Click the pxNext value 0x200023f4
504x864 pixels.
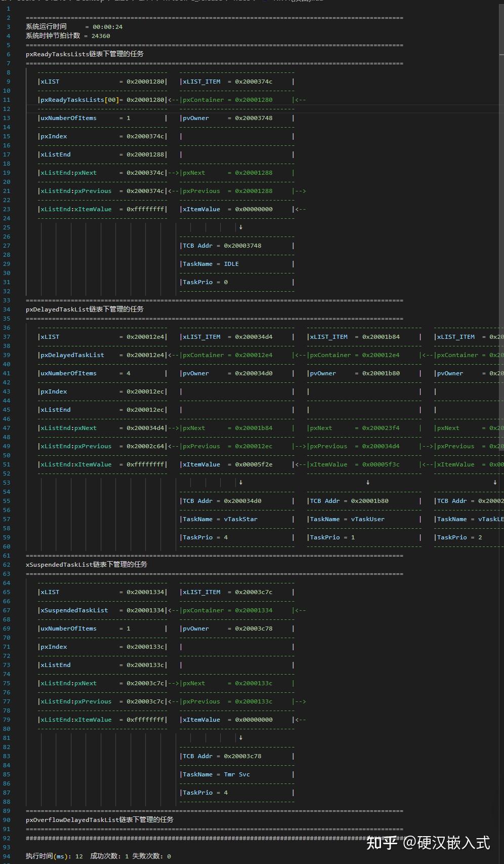point(381,428)
